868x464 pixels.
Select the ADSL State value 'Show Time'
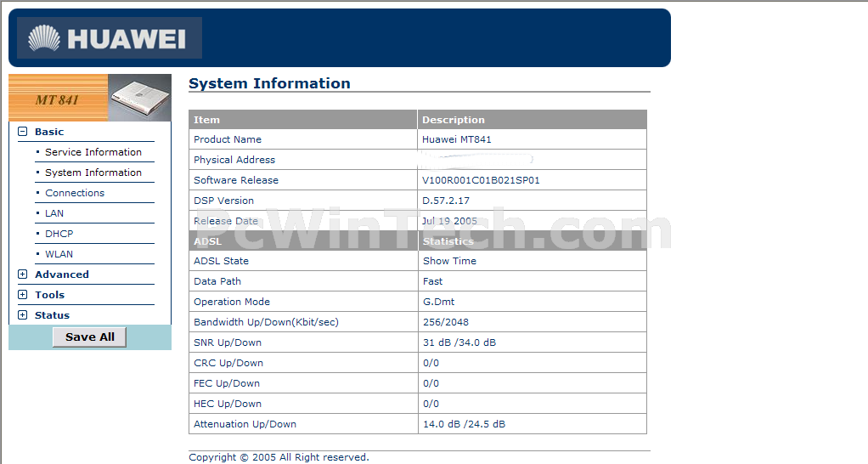pos(449,261)
